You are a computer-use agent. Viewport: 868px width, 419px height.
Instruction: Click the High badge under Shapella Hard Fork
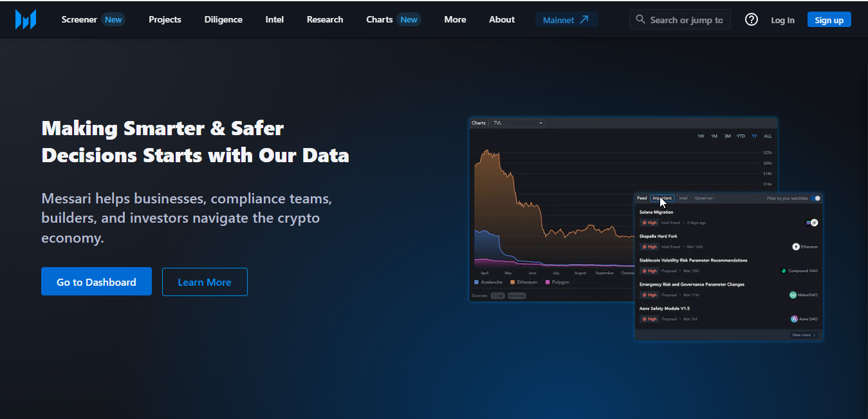[x=649, y=247]
